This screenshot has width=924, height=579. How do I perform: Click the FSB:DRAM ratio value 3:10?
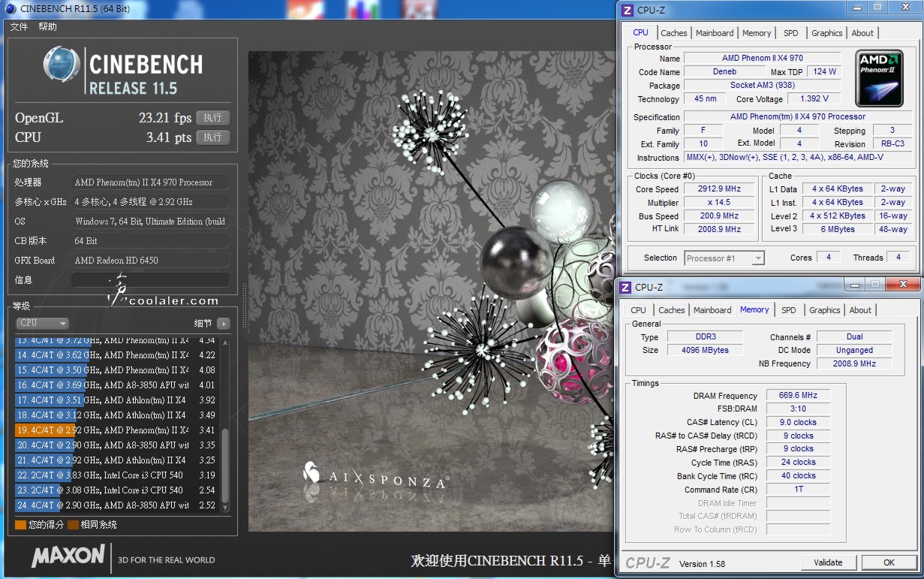[798, 409]
